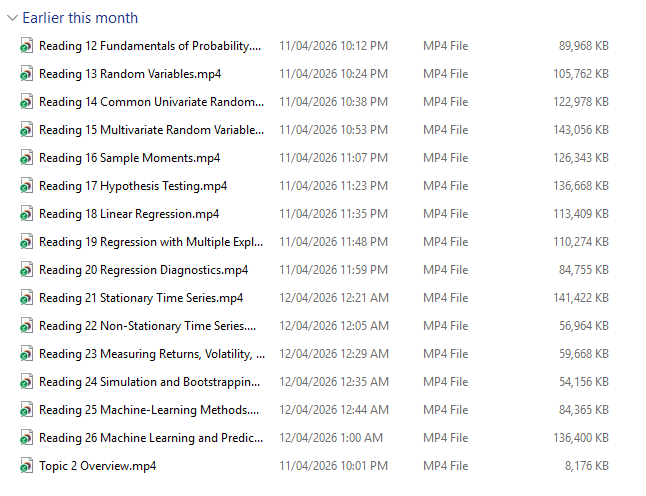Screen dimensions: 646x496
Task: Click Reading 26 Machine Learning and Prediction filename
Action: pos(151,438)
